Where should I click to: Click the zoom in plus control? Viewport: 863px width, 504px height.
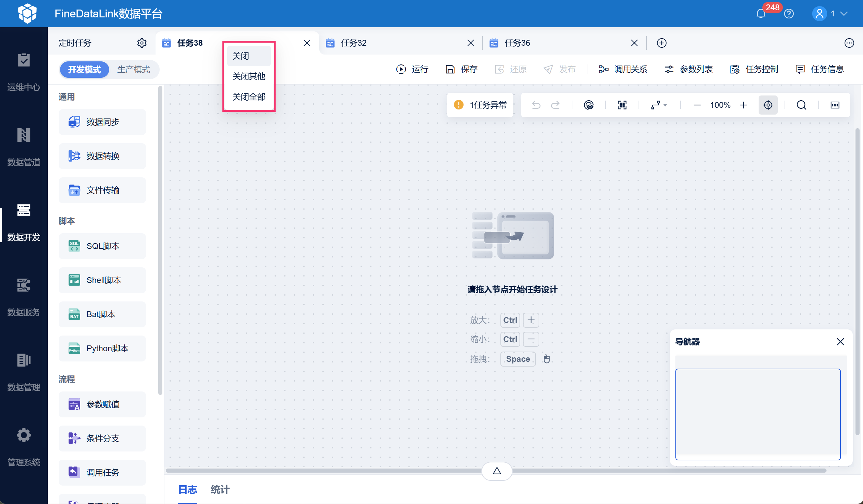coord(744,105)
